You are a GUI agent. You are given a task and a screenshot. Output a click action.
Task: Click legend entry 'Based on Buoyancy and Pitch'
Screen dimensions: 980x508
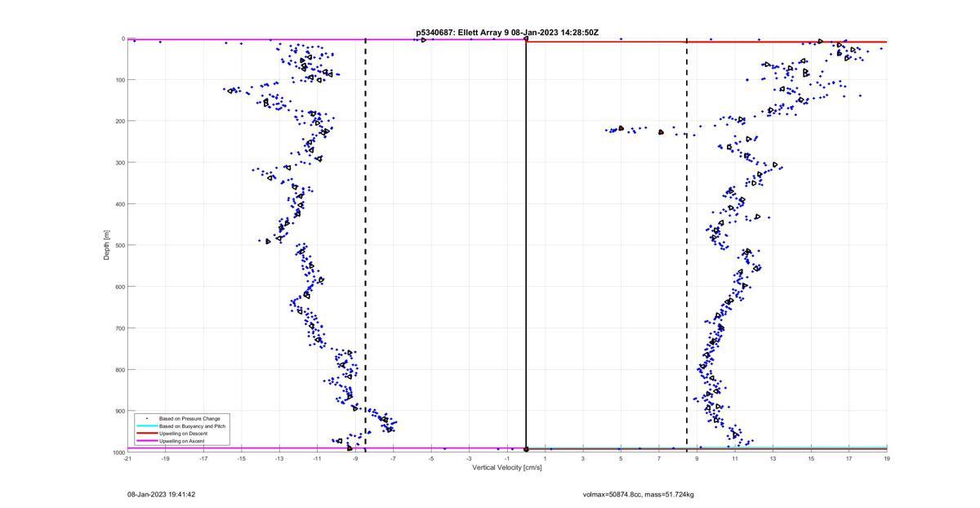[193, 426]
